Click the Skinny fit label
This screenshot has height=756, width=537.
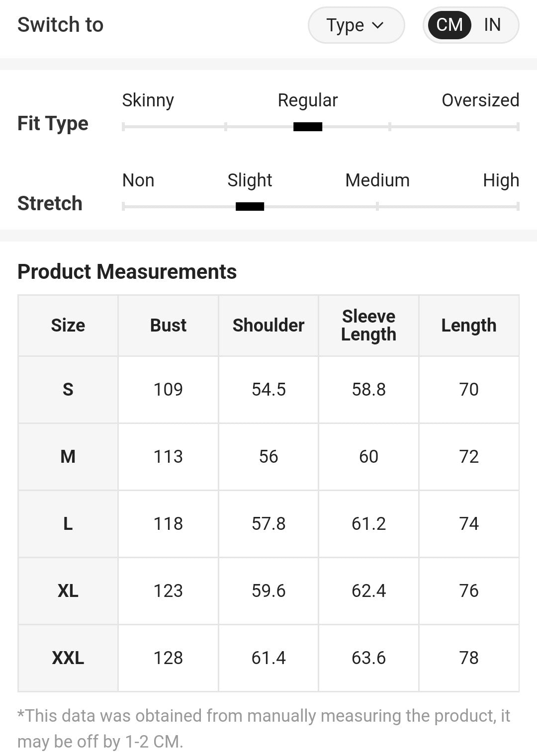point(148,100)
